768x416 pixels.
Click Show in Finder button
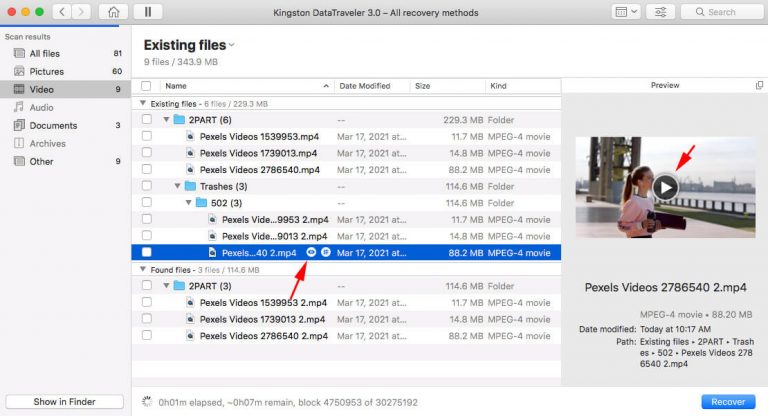pos(64,402)
